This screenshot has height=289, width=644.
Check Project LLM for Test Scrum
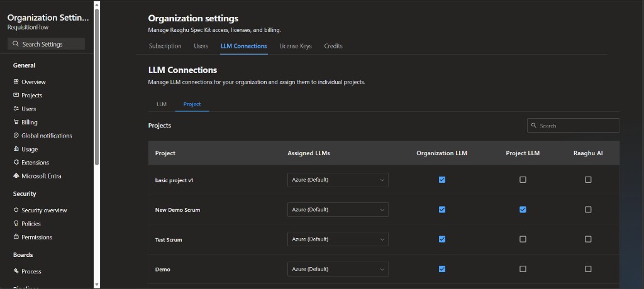tap(523, 239)
